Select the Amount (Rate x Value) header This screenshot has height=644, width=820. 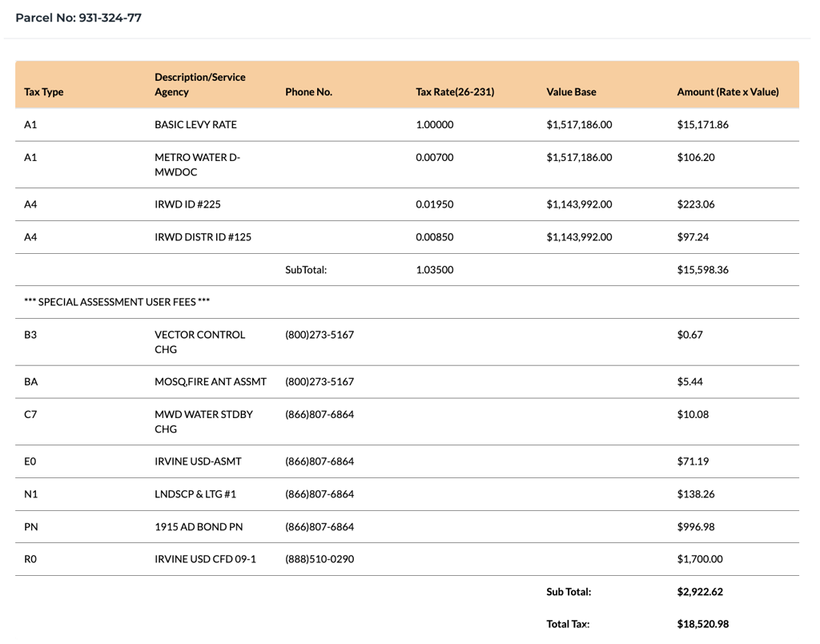[727, 92]
